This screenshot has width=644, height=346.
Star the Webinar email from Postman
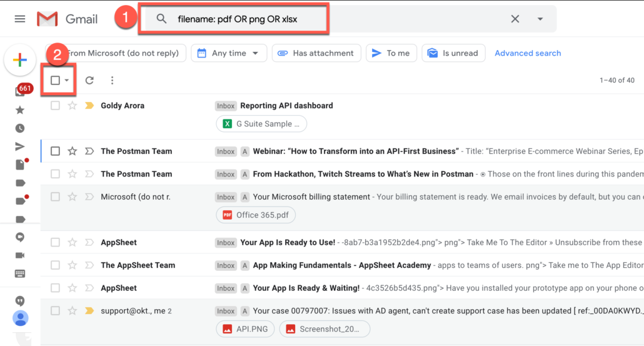73,151
